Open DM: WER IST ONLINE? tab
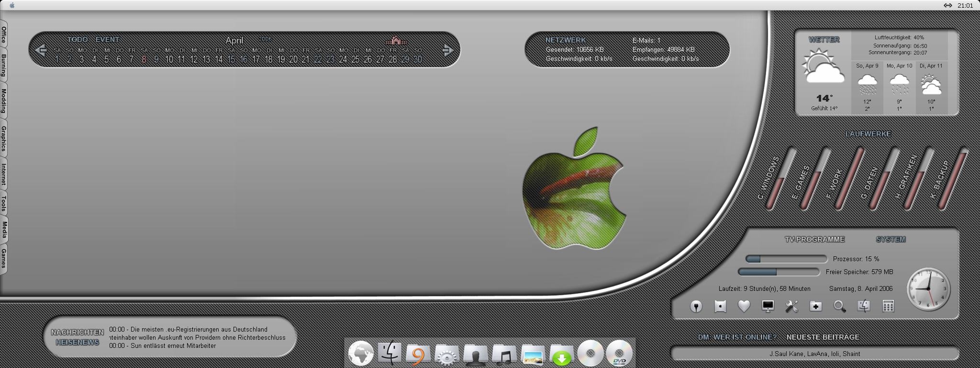 (737, 337)
